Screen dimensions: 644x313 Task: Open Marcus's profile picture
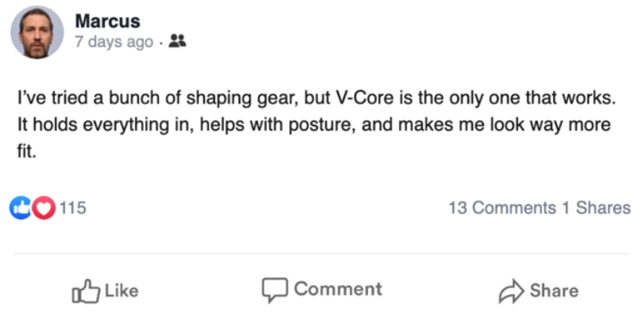point(37,32)
